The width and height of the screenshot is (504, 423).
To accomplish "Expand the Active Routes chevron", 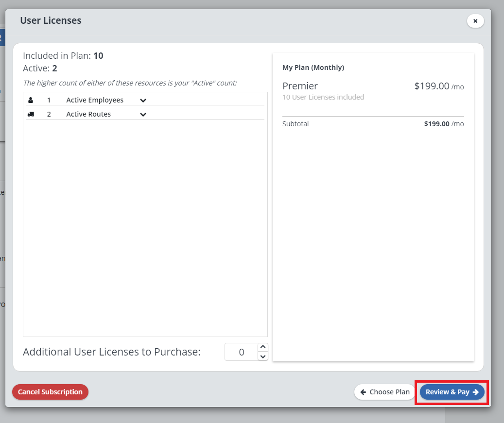I will click(x=143, y=115).
